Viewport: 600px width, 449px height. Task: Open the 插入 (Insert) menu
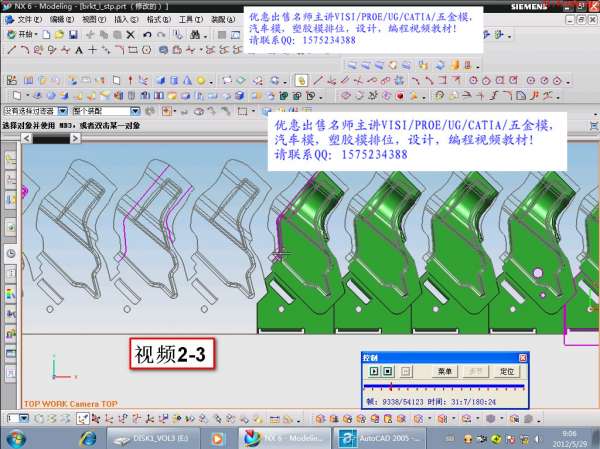[x=126, y=19]
